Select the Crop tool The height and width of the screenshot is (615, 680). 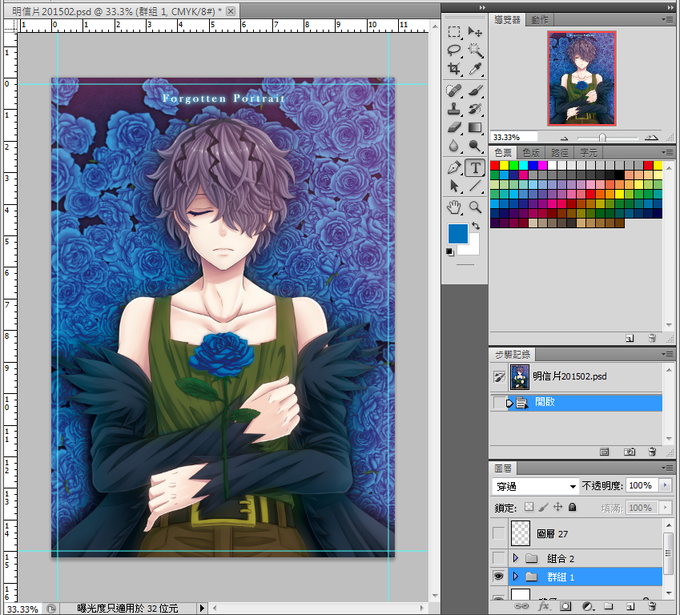pyautogui.click(x=454, y=69)
